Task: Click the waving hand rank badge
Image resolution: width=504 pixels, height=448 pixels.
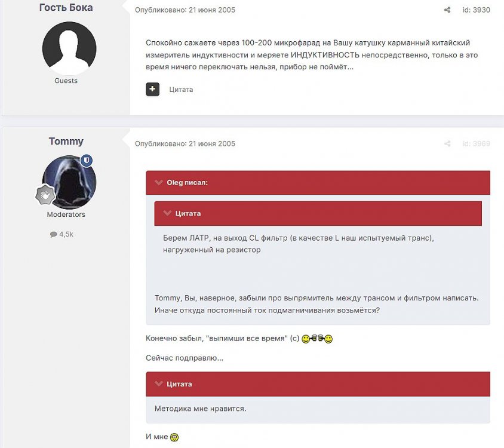Action: point(45,195)
